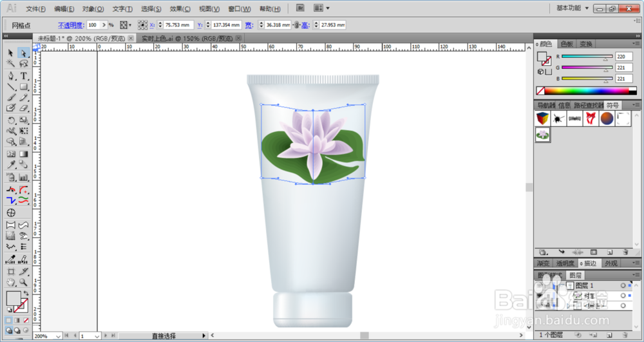Viewport: 644px width, 342px height.
Task: Click target circle of 封套 sublayer
Action: (623, 296)
